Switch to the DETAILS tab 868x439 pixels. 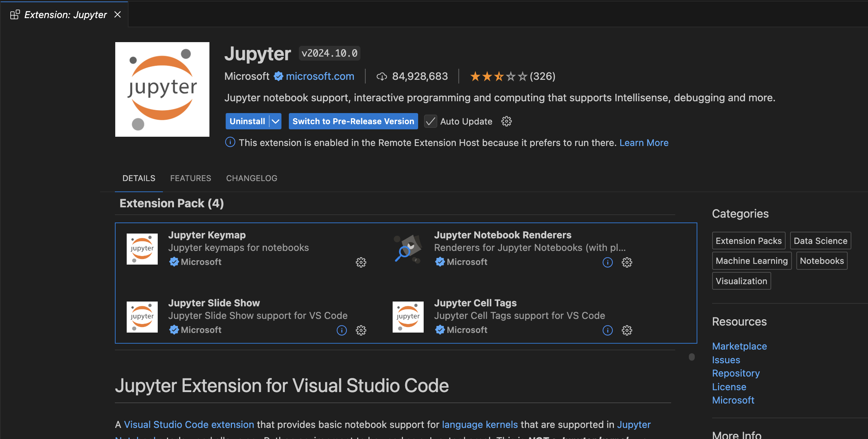point(139,178)
